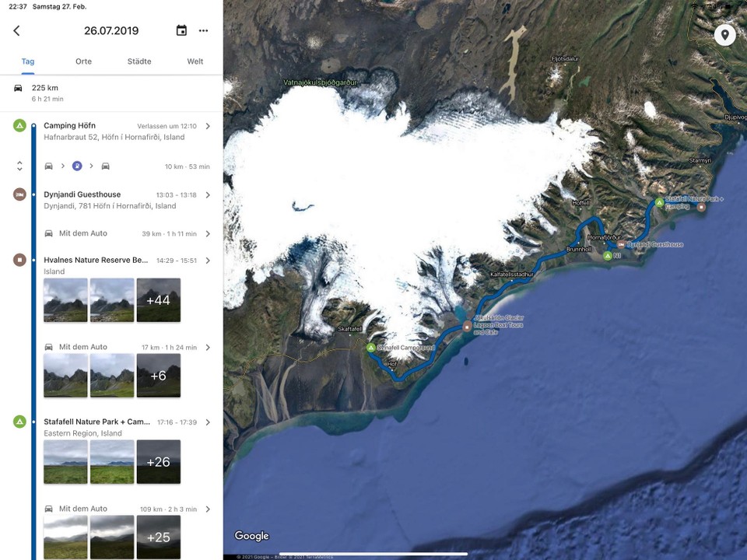Switch to the Welt tab
747x560 pixels.
(195, 61)
